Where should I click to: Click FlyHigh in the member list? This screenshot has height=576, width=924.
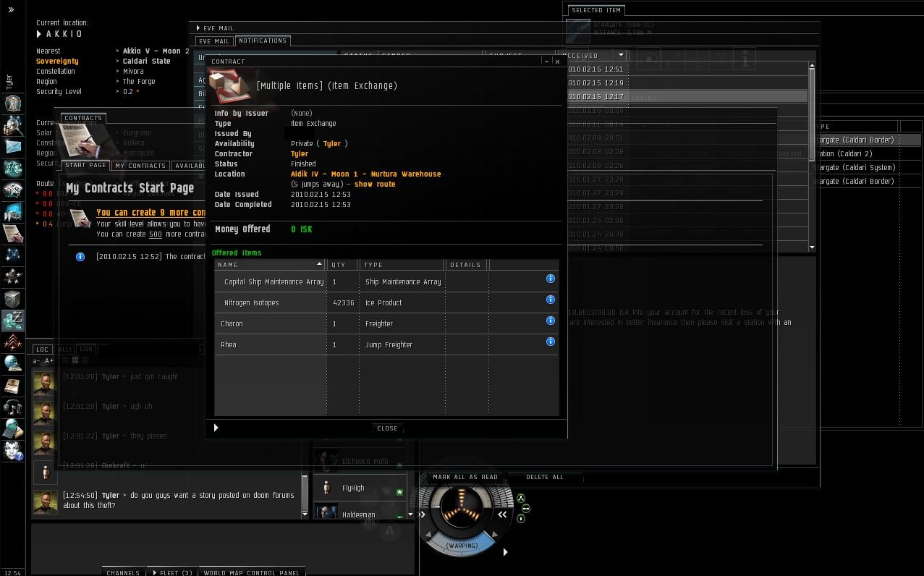pos(353,488)
